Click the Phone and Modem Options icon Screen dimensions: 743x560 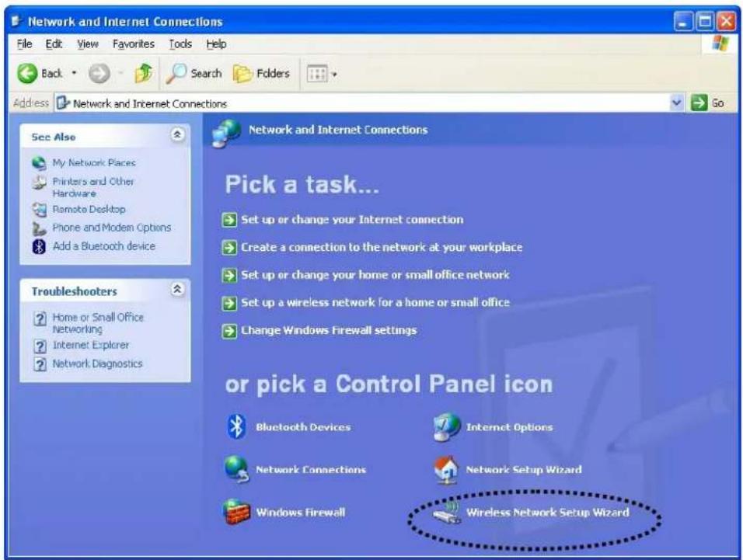pos(39,228)
